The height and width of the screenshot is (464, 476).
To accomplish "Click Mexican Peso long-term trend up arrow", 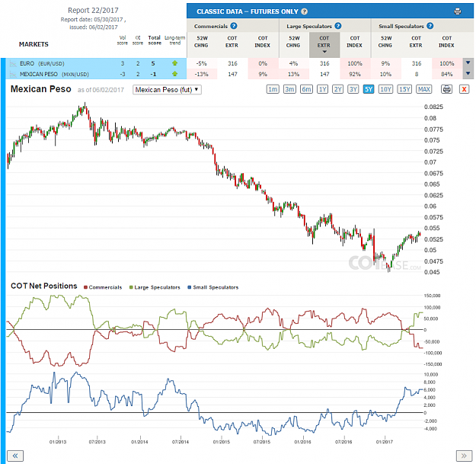I will (x=174, y=74).
